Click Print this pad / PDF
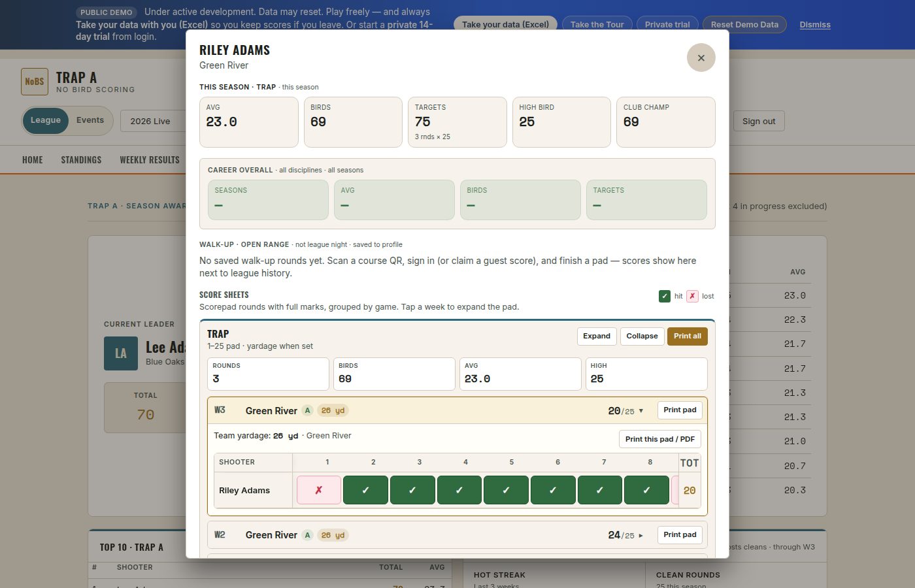This screenshot has height=588, width=915. click(x=660, y=439)
